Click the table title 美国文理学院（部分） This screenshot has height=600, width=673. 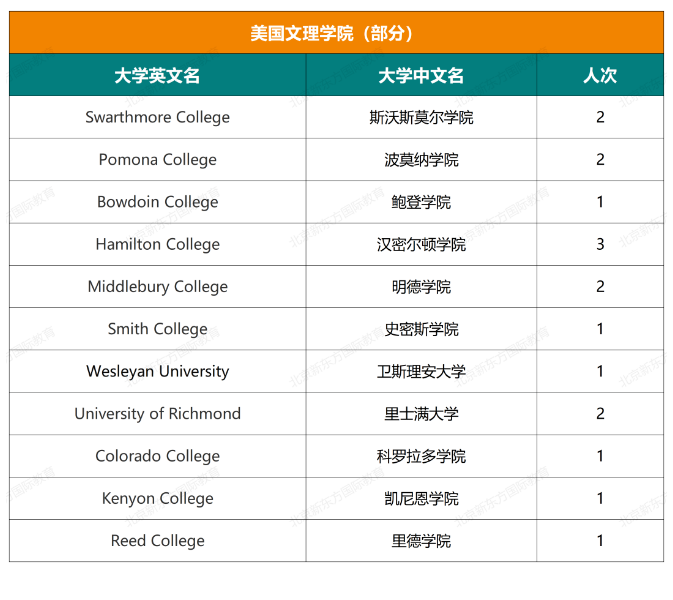point(336,33)
